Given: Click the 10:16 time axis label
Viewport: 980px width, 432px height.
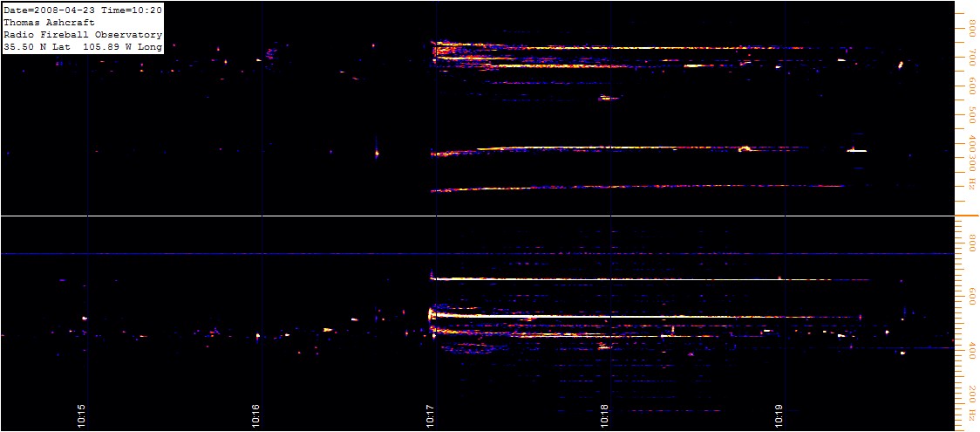Looking at the screenshot, I should [257, 415].
